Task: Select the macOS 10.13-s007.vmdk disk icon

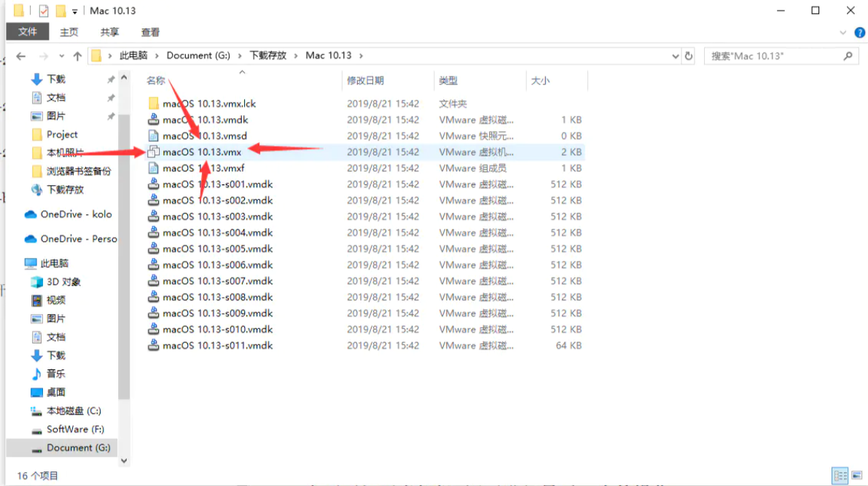Action: click(x=153, y=281)
